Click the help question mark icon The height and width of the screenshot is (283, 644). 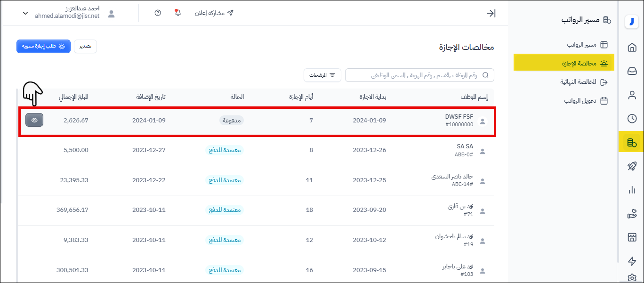click(x=158, y=13)
